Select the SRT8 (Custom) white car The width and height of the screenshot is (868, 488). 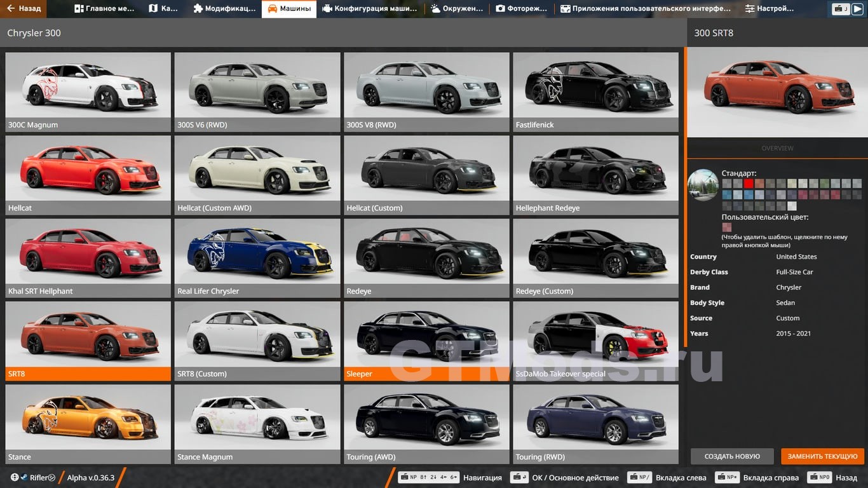pyautogui.click(x=257, y=341)
